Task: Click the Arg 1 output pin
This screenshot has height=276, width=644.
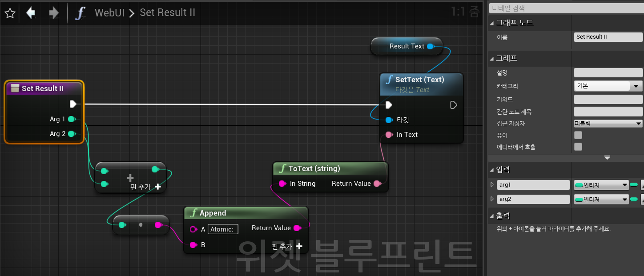Action: pos(72,119)
